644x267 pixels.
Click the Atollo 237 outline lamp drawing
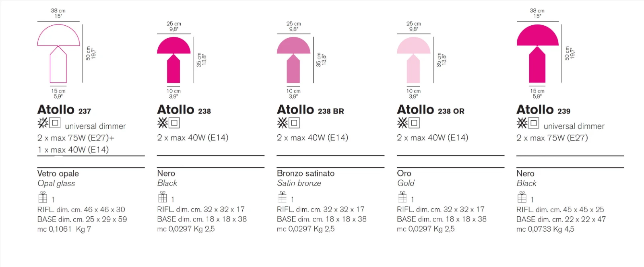coord(58,53)
